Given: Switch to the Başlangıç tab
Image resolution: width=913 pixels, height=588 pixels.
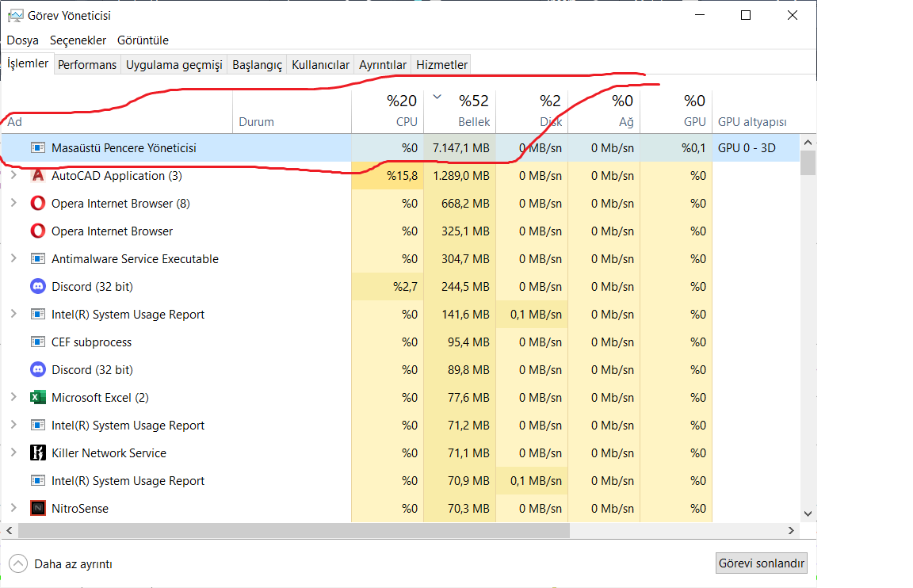Looking at the screenshot, I should (257, 65).
